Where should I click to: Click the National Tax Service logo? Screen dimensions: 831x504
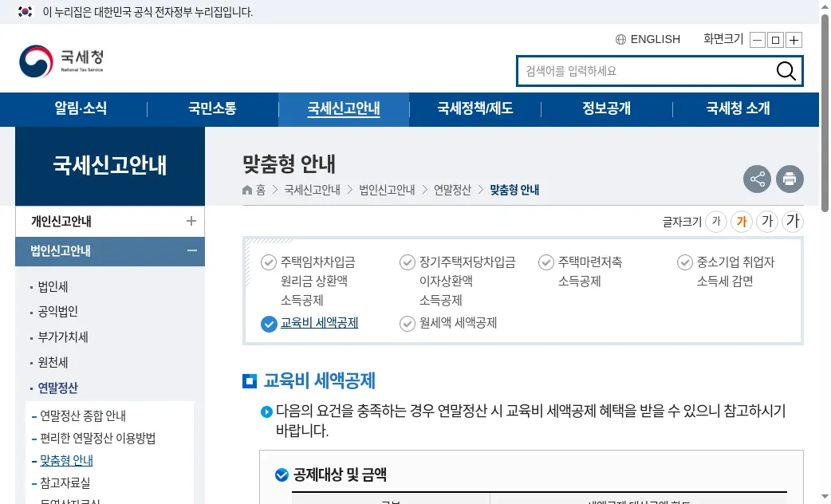tap(61, 61)
